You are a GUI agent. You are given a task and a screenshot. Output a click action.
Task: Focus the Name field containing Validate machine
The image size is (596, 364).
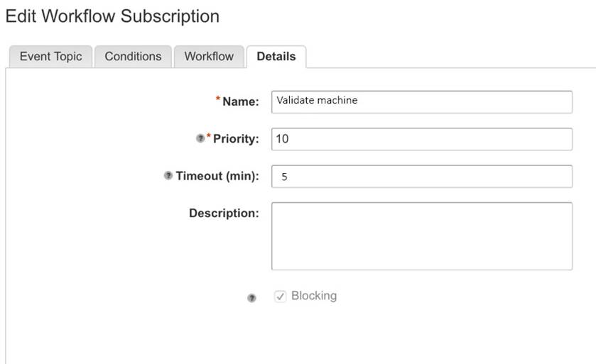click(421, 101)
